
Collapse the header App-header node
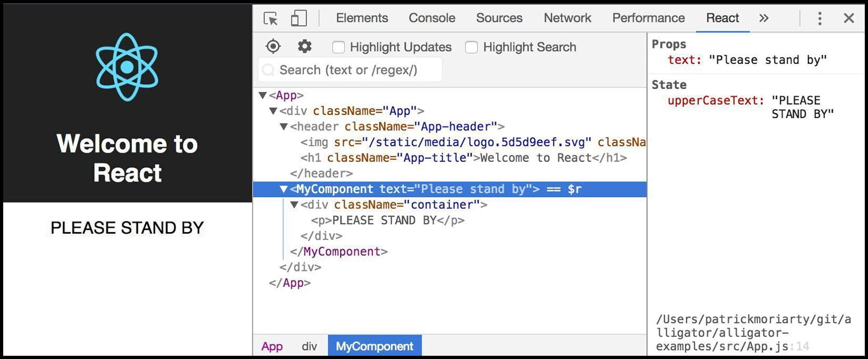coord(284,127)
